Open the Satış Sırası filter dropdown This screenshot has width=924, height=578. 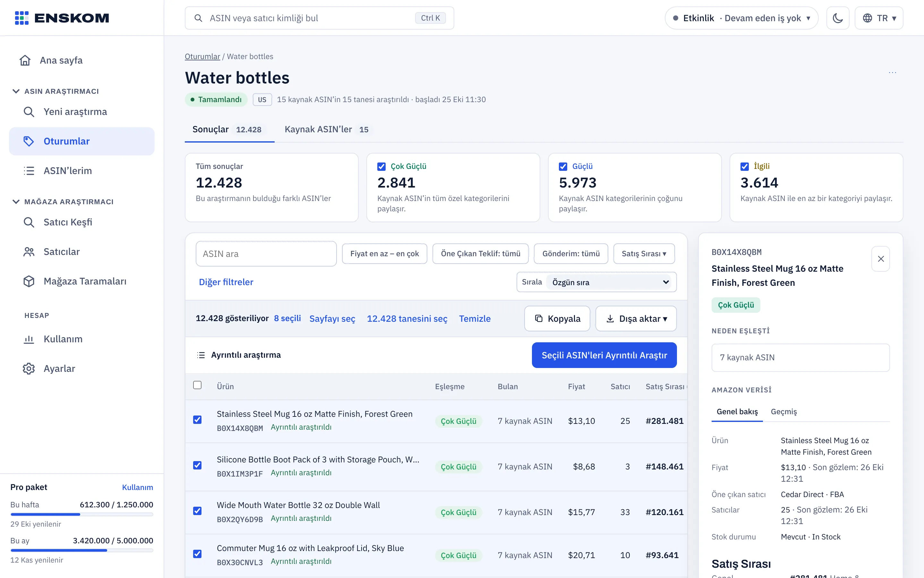(644, 253)
